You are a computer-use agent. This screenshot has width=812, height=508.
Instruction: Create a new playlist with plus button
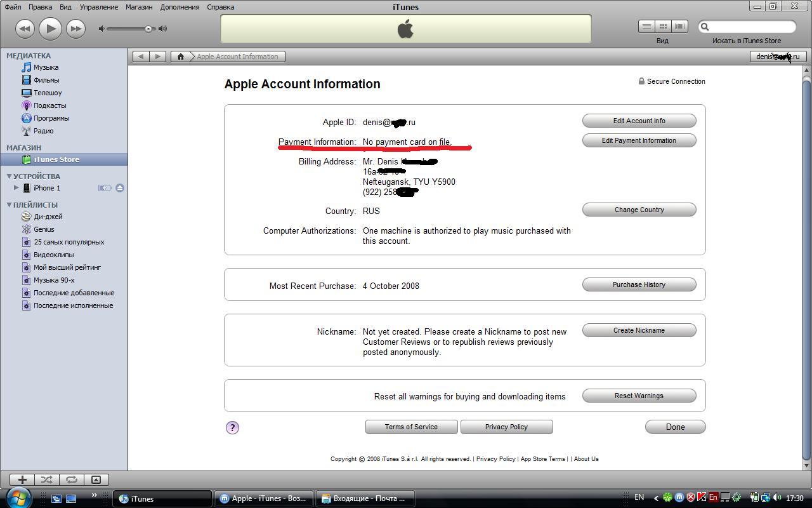pos(22,479)
